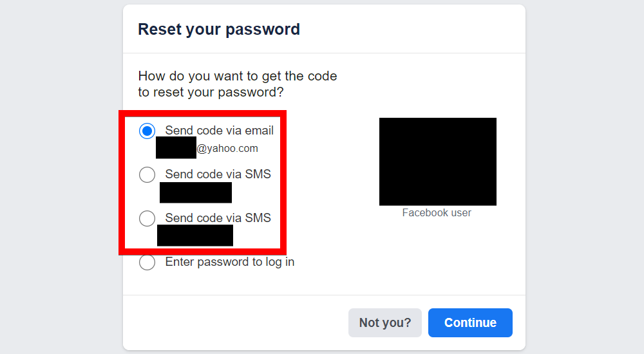Click the hidden phone number under second SMS option
This screenshot has height=354, width=644.
195,235
